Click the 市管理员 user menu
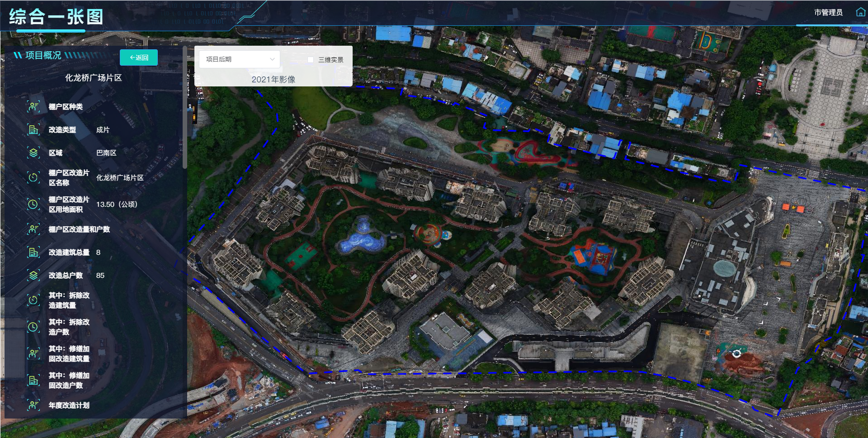The image size is (868, 438). coord(828,13)
